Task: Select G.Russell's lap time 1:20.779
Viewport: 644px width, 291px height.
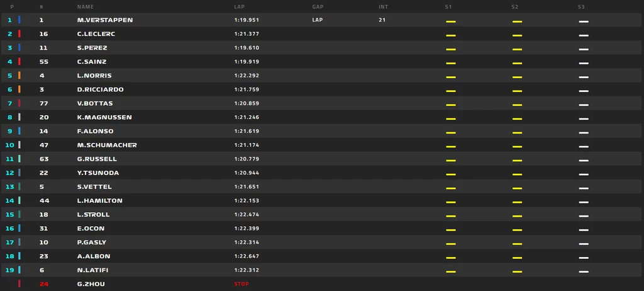Action: click(247, 159)
